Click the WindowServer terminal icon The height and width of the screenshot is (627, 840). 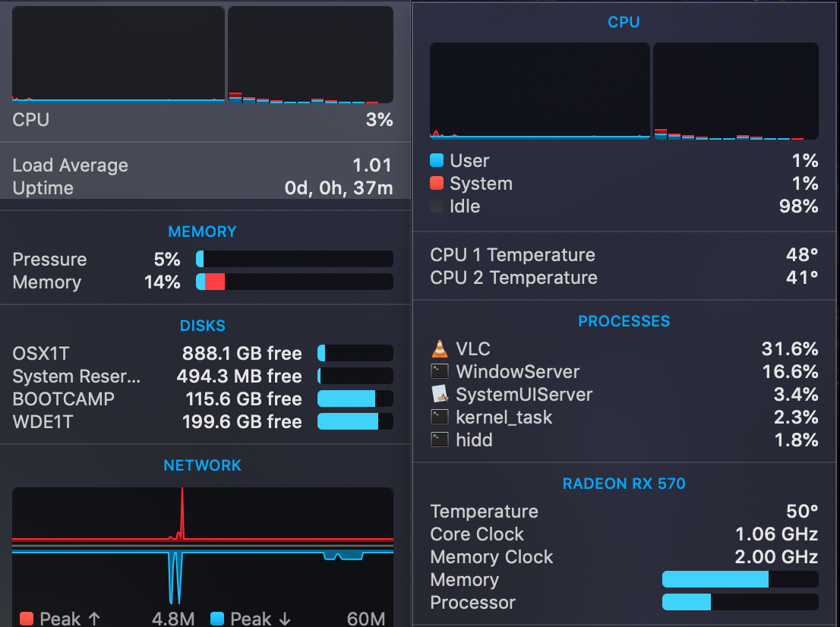point(440,372)
